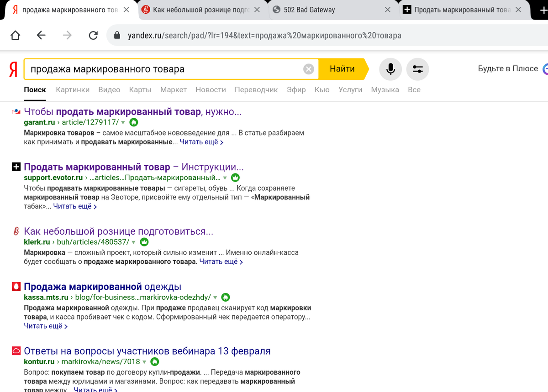
Task: Click green crown badge for support.evotor.ru
Action: (235, 178)
